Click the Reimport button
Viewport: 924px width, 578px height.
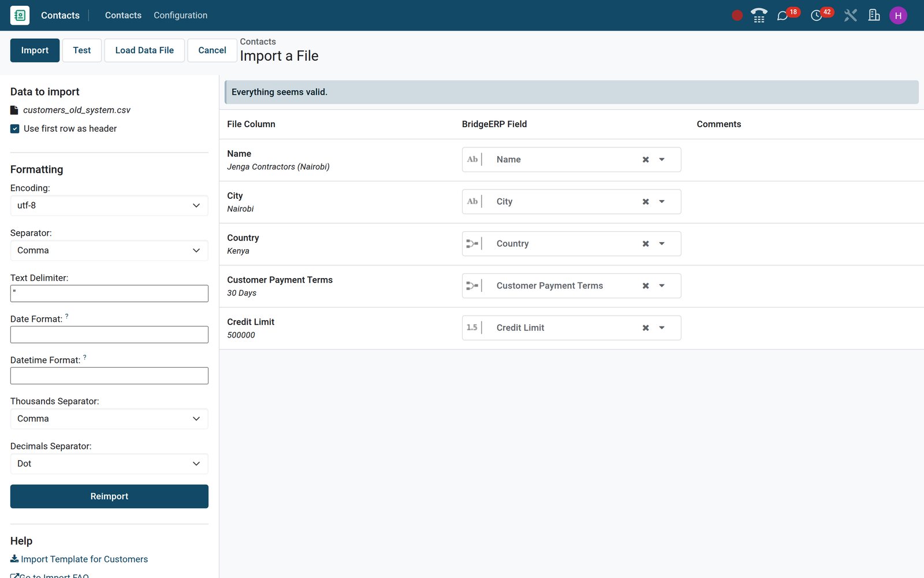coord(109,497)
